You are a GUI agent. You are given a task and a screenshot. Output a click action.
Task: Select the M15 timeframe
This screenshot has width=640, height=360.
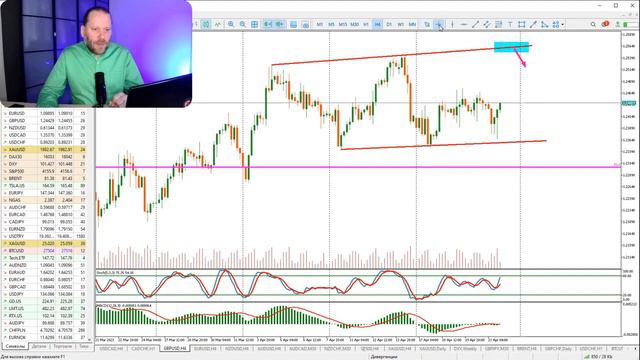(x=342, y=24)
